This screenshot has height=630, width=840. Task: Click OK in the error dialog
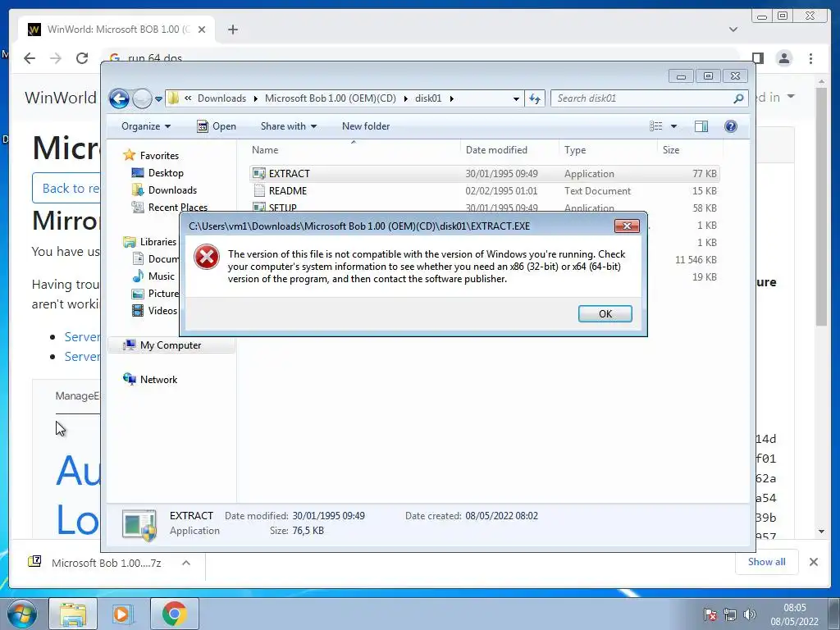605,313
